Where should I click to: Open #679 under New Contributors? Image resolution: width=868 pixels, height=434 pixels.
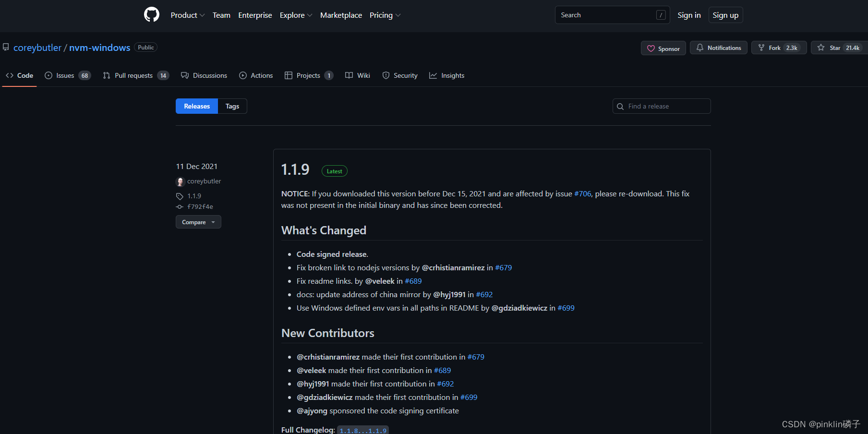click(476, 357)
